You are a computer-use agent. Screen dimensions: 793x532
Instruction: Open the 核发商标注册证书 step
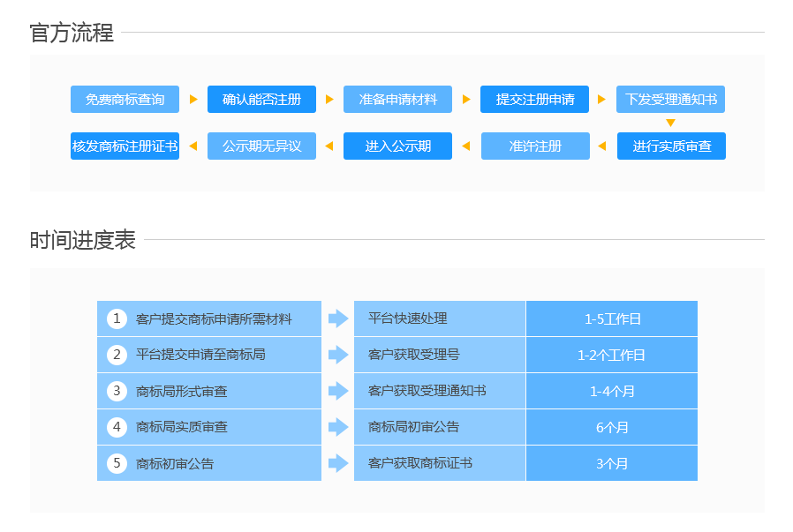coord(125,146)
